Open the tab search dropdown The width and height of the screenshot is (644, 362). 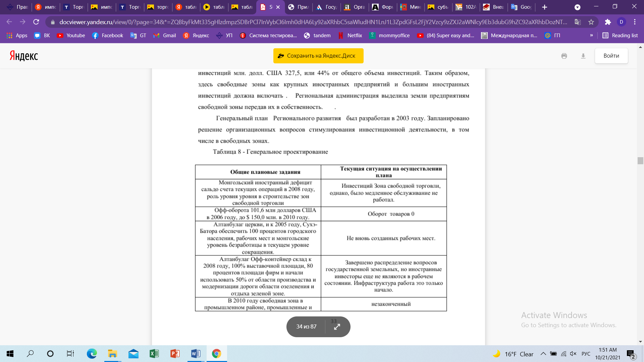point(577,7)
